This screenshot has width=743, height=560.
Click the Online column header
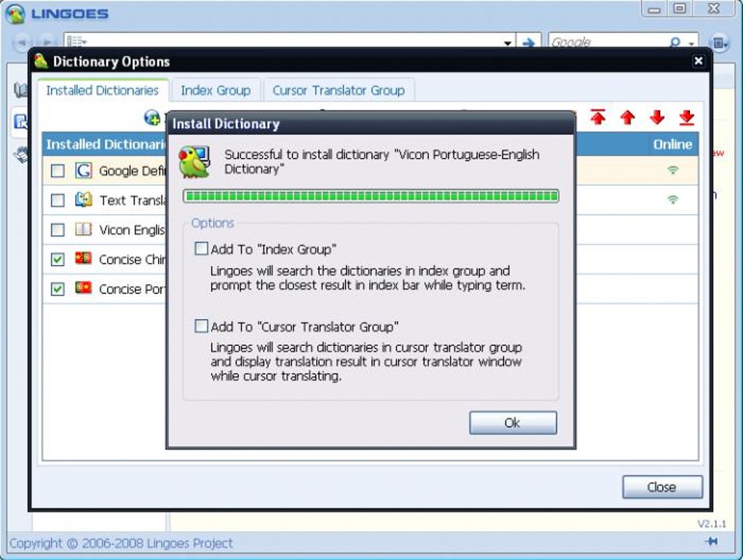point(672,144)
